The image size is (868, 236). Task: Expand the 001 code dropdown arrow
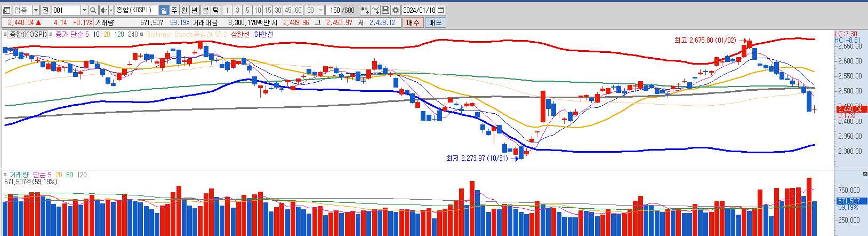click(x=84, y=10)
